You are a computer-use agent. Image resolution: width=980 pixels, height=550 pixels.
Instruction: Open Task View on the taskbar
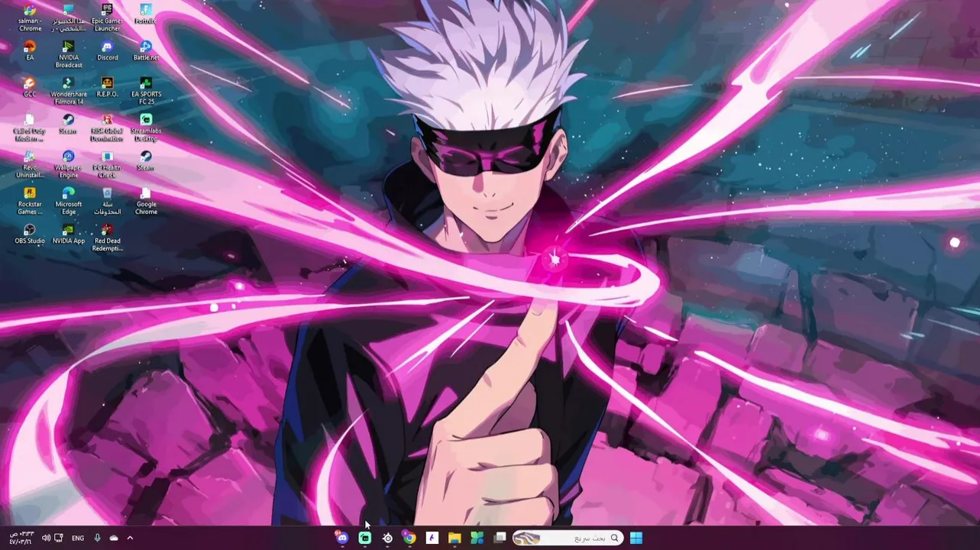click(500, 538)
